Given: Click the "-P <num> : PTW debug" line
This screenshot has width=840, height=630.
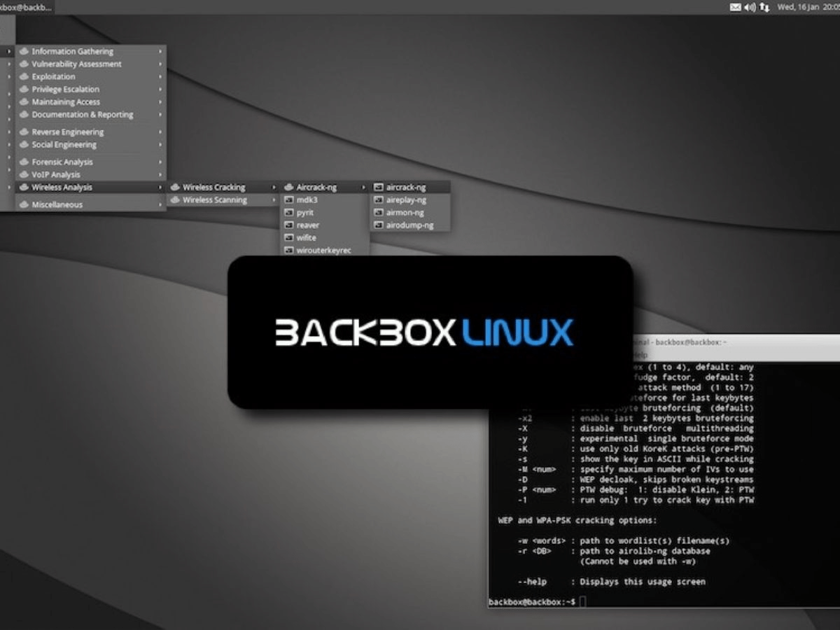Looking at the screenshot, I should 636,489.
